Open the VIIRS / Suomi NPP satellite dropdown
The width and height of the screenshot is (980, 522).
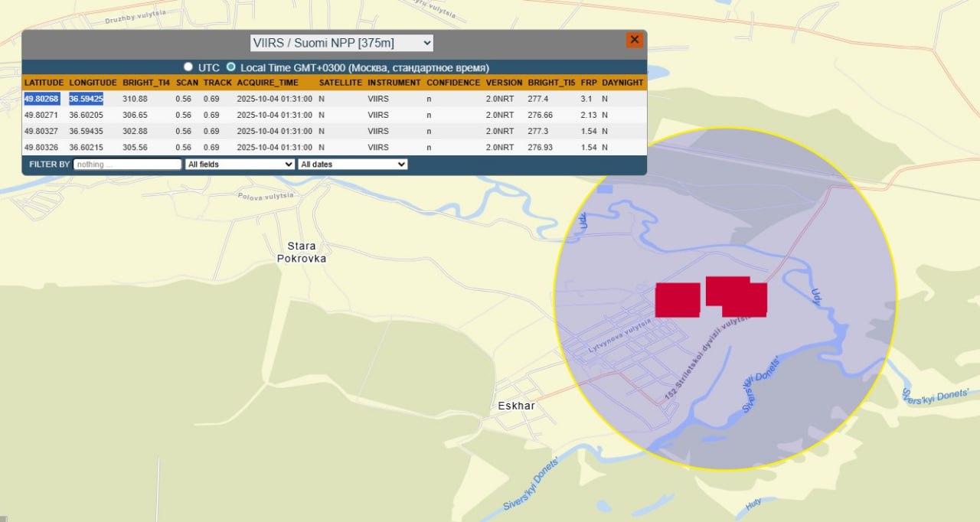[341, 43]
